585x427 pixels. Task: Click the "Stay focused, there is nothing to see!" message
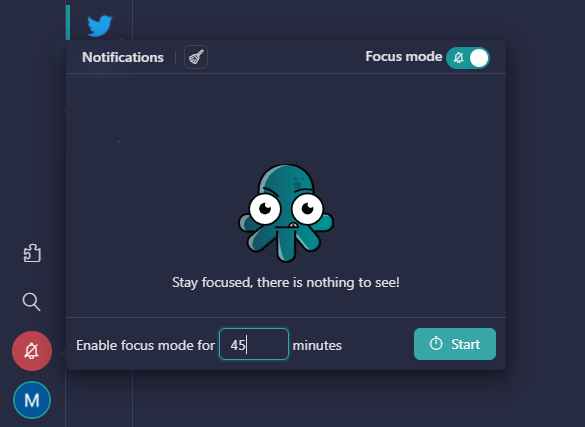tap(286, 282)
